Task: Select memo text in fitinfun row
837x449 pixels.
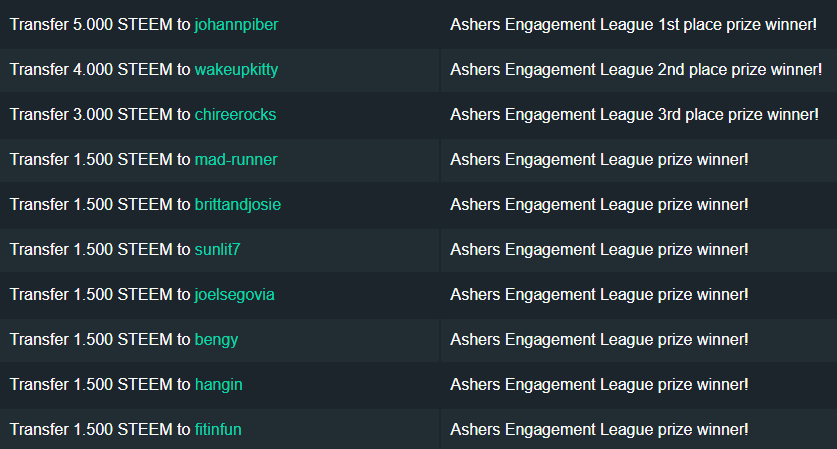Action: tap(599, 429)
